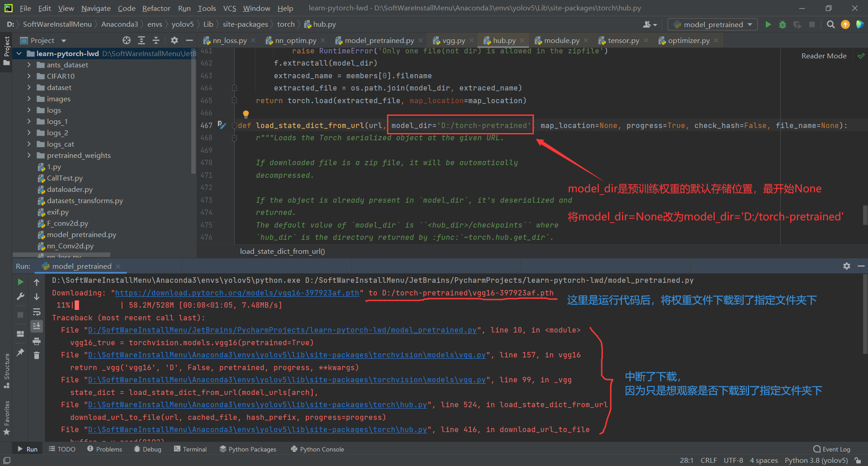Open the CallTest.py file

point(65,178)
